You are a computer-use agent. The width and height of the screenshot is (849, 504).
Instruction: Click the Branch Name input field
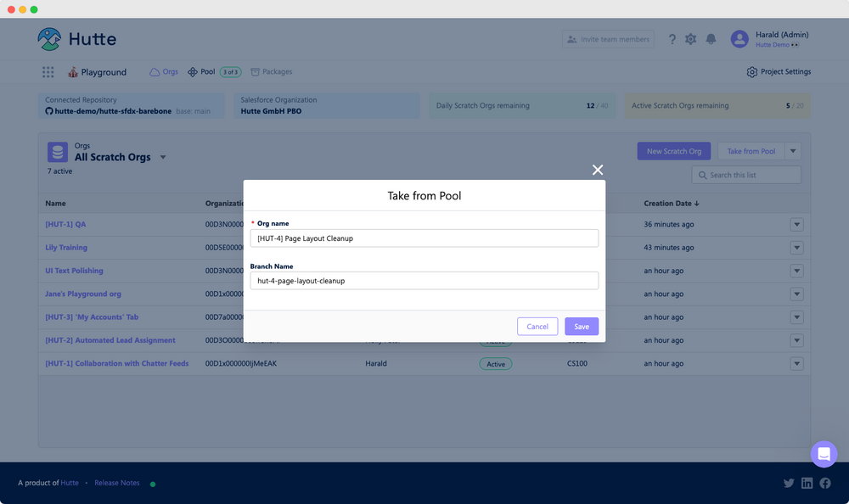pyautogui.click(x=424, y=280)
